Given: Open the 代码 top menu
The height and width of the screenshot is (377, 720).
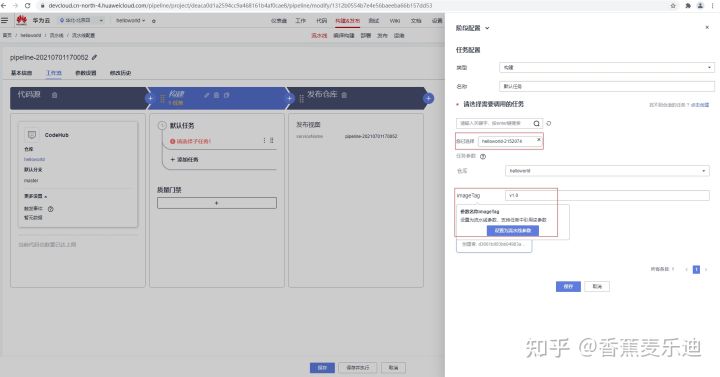Looking at the screenshot, I should (321, 21).
